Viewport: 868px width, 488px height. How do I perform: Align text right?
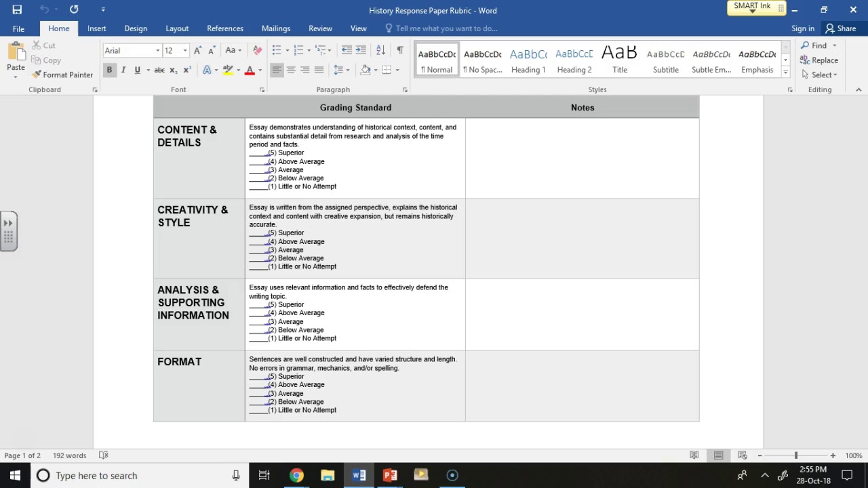point(305,70)
